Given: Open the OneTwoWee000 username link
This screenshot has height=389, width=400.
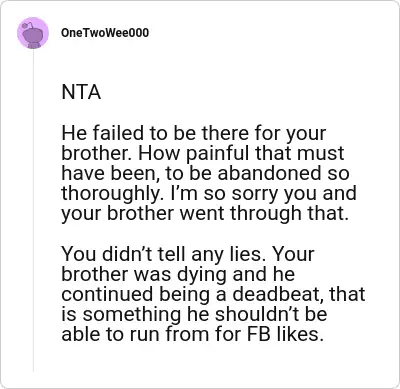Looking at the screenshot, I should click(x=105, y=33).
